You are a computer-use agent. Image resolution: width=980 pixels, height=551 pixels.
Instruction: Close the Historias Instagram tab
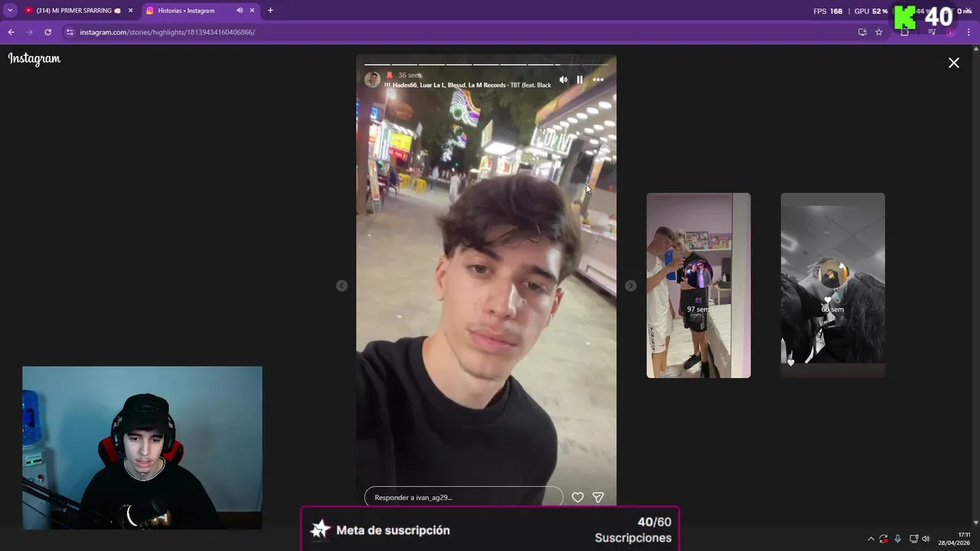[252, 11]
